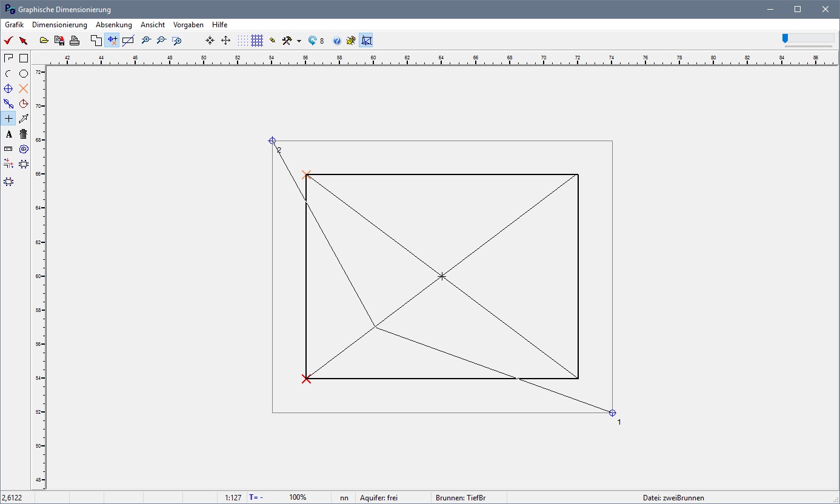This screenshot has height=504, width=840.
Task: Click the print icon in toolbar
Action: [75, 41]
